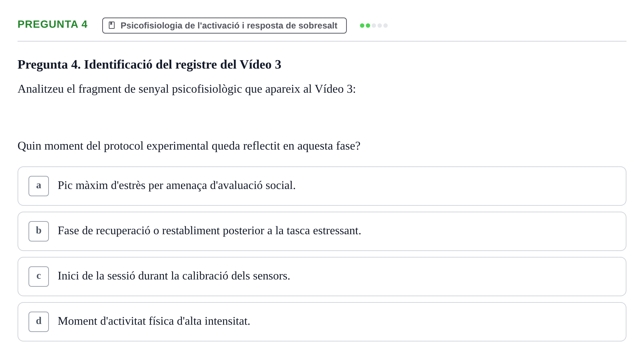
Task: Select answer letter box c
Action: point(39,277)
